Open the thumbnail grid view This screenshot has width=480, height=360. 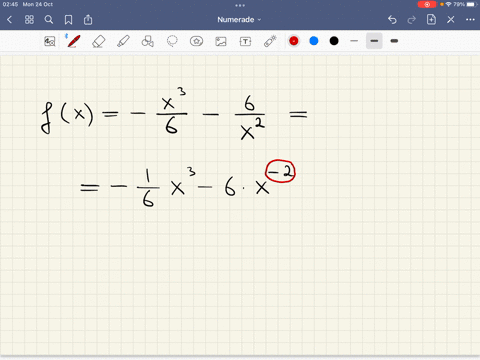[x=29, y=20]
